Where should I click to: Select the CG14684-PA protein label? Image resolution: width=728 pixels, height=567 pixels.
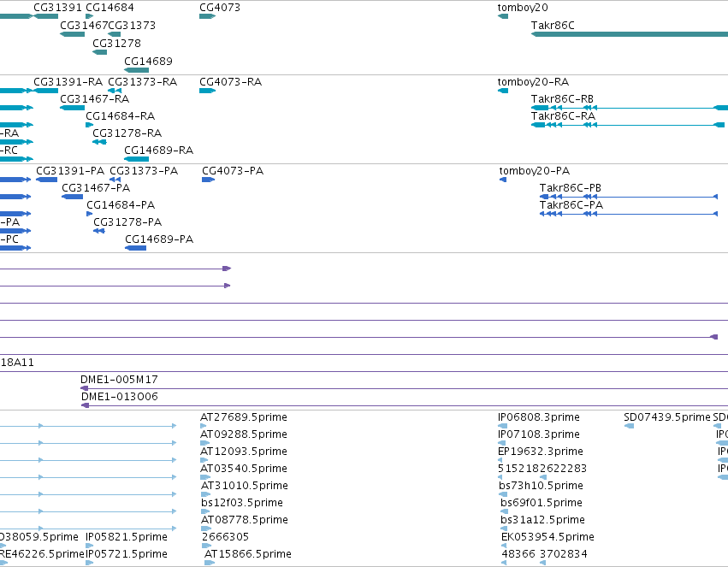(121, 205)
